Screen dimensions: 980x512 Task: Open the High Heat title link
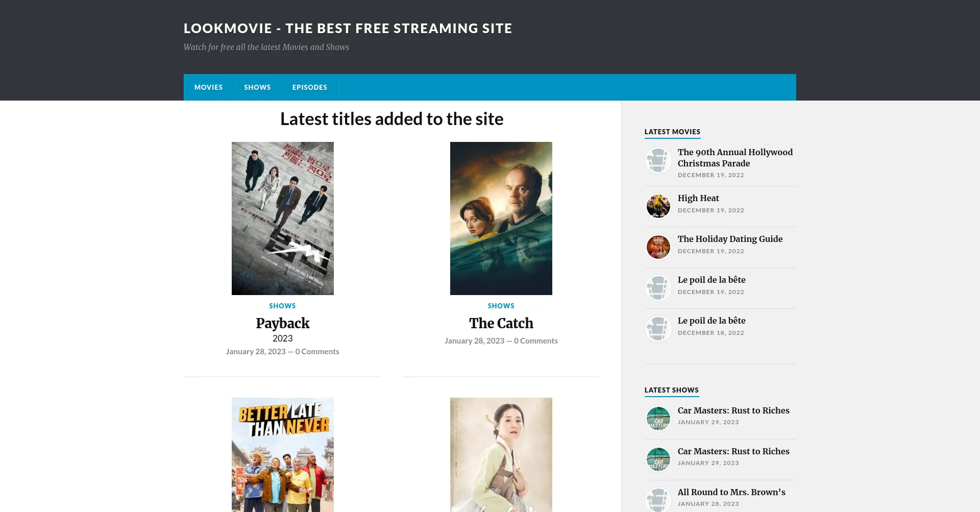[x=698, y=198]
